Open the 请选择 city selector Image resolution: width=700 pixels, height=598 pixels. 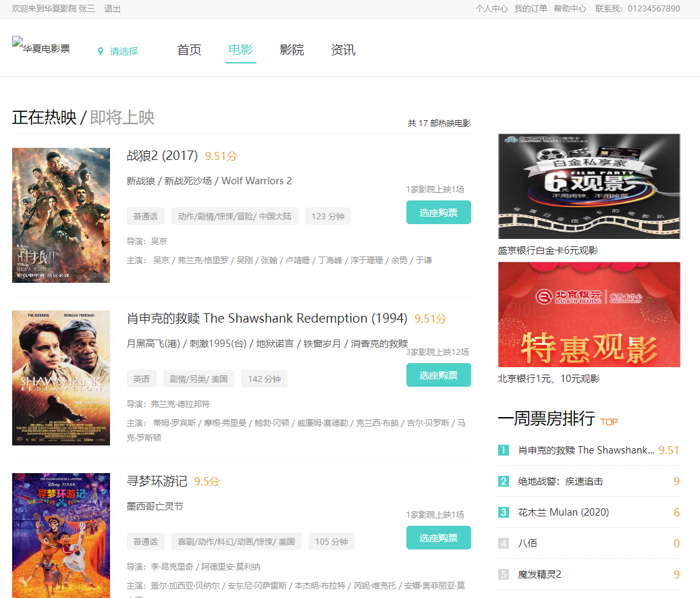pyautogui.click(x=124, y=51)
